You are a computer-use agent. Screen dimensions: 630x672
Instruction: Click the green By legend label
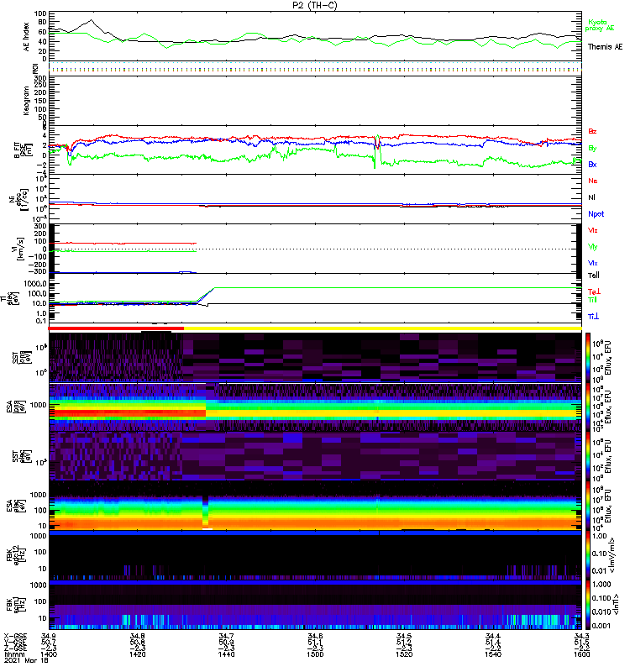point(592,148)
